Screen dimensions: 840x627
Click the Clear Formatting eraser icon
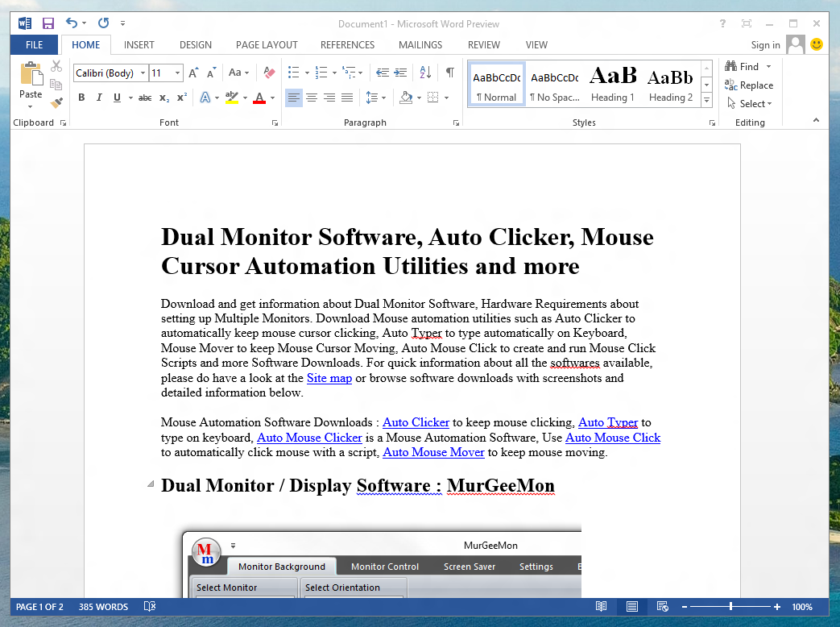[269, 73]
